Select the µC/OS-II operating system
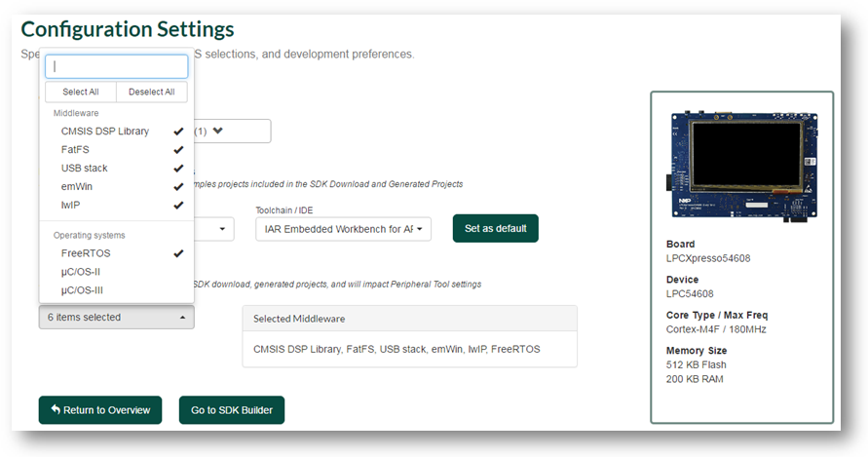The height and width of the screenshot is (457, 868). click(x=116, y=272)
